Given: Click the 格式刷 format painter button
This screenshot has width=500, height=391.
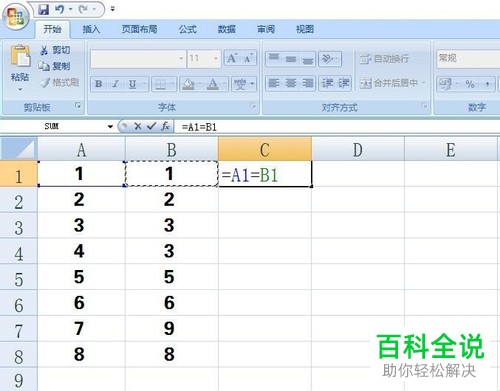Looking at the screenshot, I should (59, 82).
